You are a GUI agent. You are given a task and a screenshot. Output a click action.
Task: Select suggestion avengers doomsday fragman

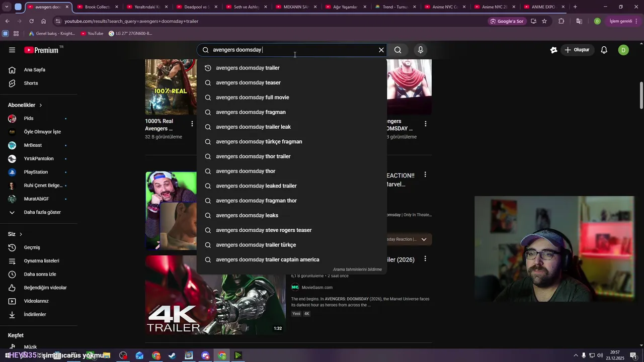pos(292,112)
